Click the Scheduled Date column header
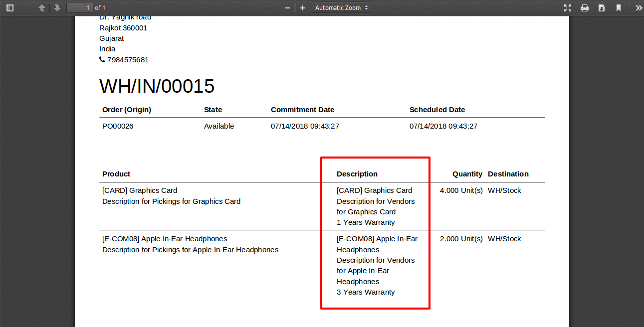This screenshot has width=644, height=327. [437, 110]
